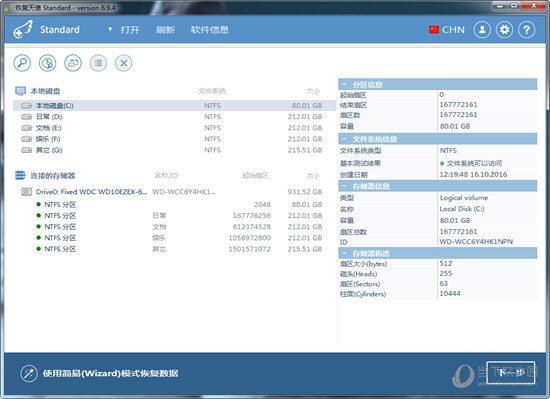Click the window title bar app icon
The width and height of the screenshot is (550, 399).
(x=8, y=7)
